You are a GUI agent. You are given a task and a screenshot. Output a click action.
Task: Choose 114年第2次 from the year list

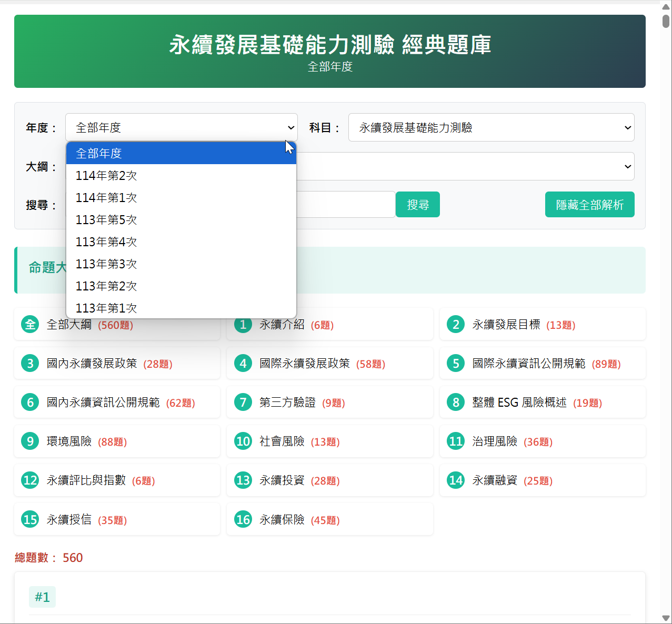coord(181,175)
